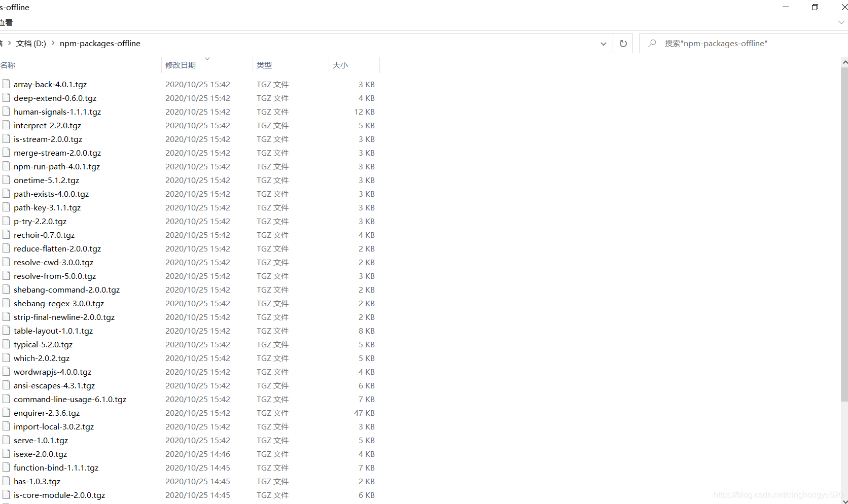Expand the ribbon with the chevron

(841, 22)
